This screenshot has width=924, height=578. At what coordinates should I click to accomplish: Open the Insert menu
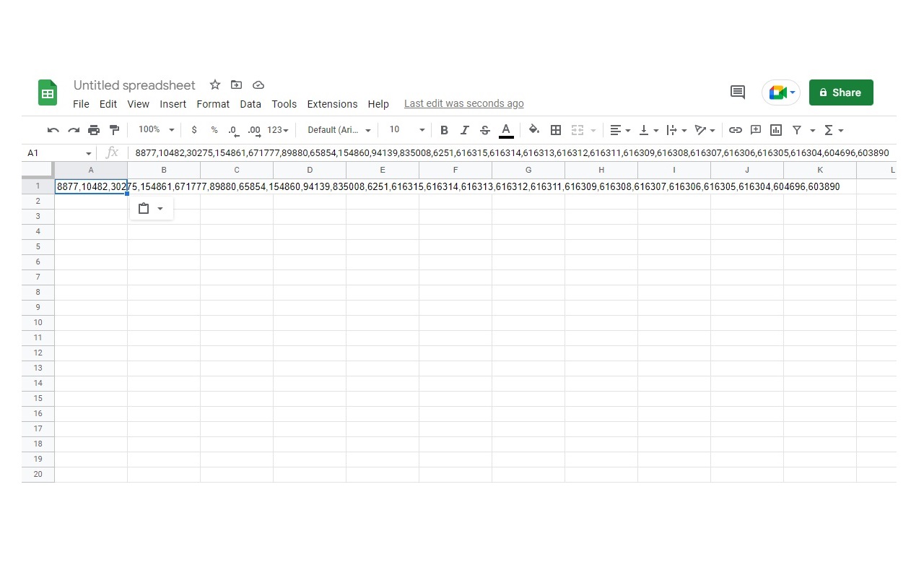click(x=173, y=104)
